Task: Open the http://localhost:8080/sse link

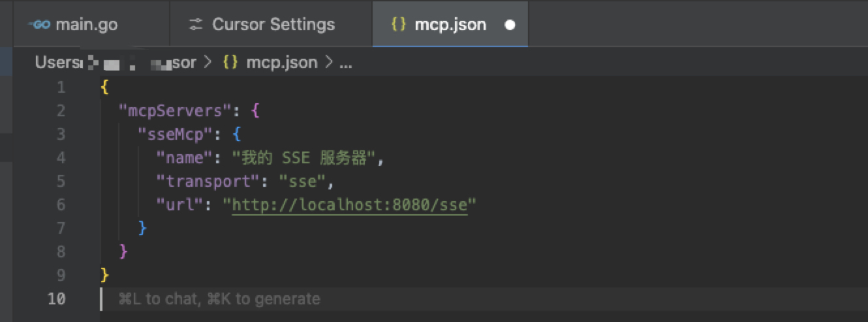Action: coord(350,205)
